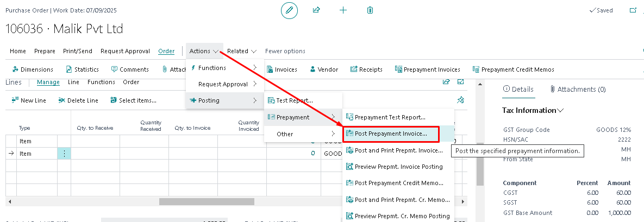The image size is (644, 222).
Task: Expand the Request Approval submenu item
Action: click(x=225, y=84)
